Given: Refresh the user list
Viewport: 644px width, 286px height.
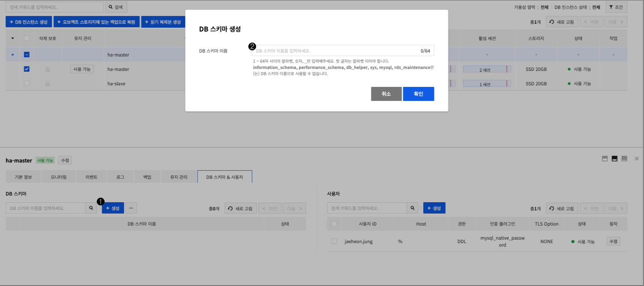Looking at the screenshot, I should coord(562,208).
